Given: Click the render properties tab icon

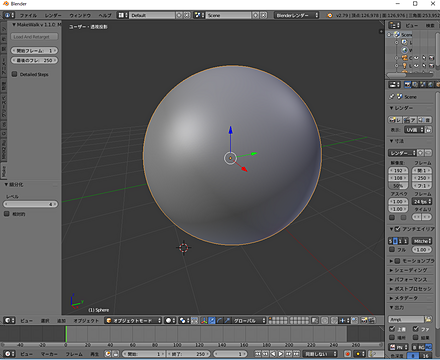Looking at the screenshot, I should (407, 85).
